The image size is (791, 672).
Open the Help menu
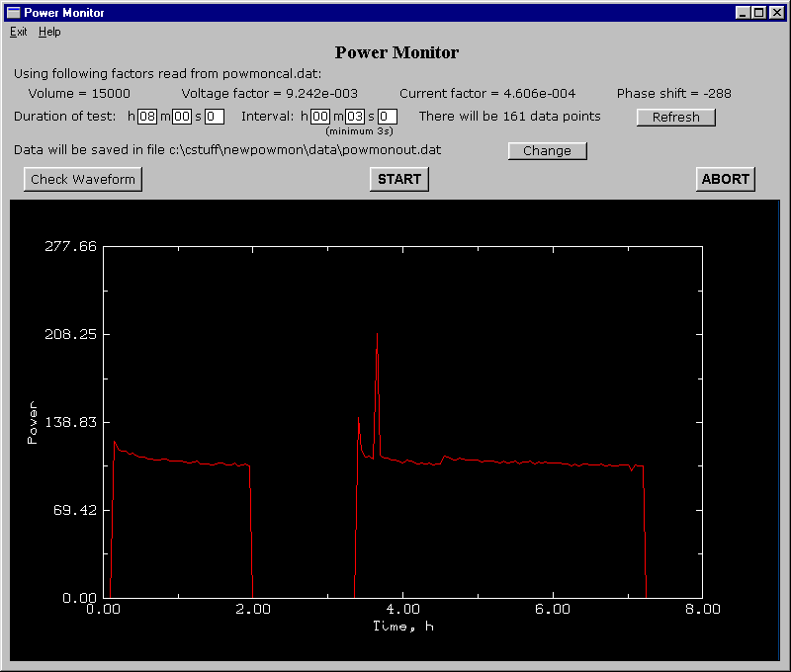[x=49, y=32]
